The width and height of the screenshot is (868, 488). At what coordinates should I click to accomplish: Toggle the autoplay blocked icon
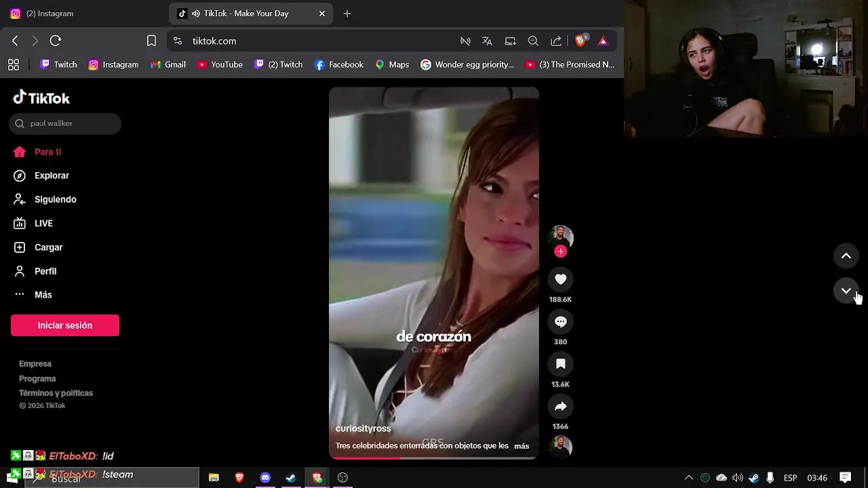pos(465,41)
